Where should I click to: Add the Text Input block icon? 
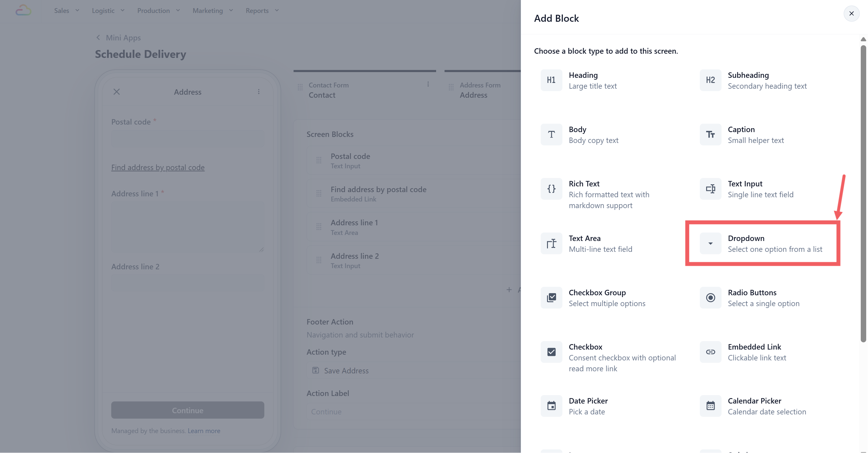click(710, 189)
